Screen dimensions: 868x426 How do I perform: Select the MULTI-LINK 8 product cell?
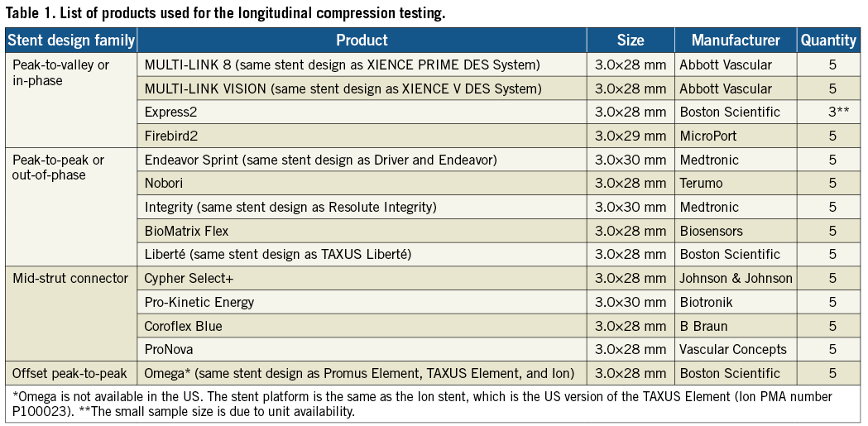tap(342, 65)
